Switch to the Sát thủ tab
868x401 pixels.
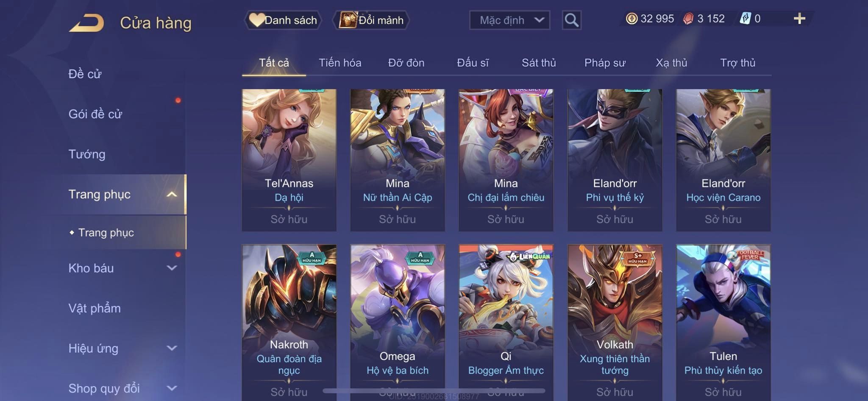click(x=539, y=63)
